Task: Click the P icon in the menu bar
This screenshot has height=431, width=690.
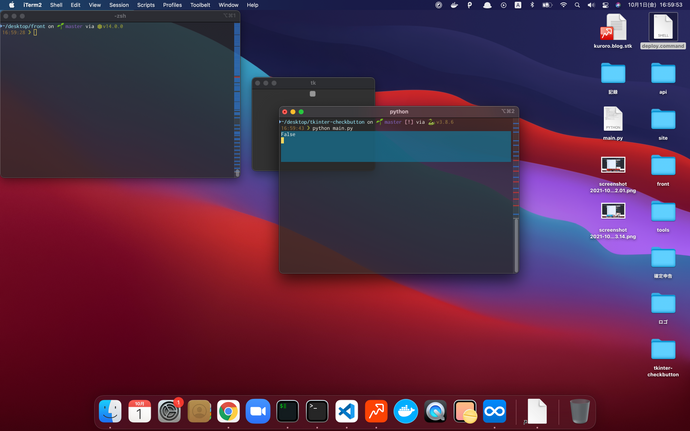Action: (470, 5)
